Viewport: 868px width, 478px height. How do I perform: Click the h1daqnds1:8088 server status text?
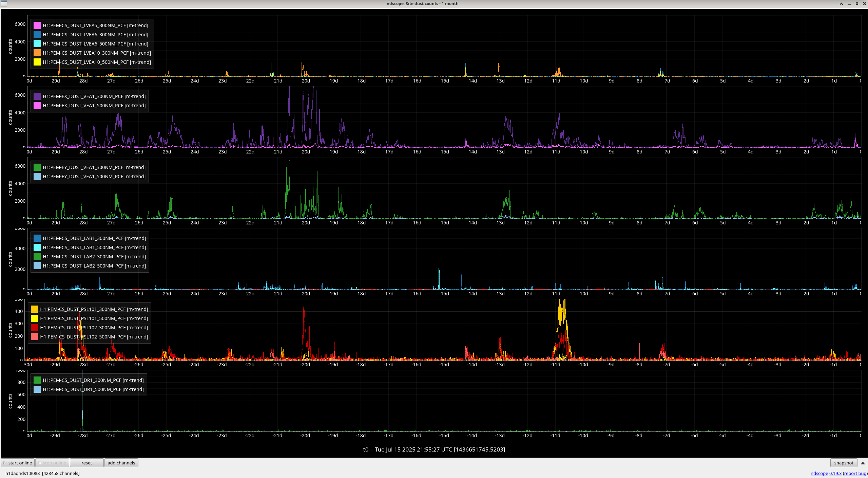42,473
